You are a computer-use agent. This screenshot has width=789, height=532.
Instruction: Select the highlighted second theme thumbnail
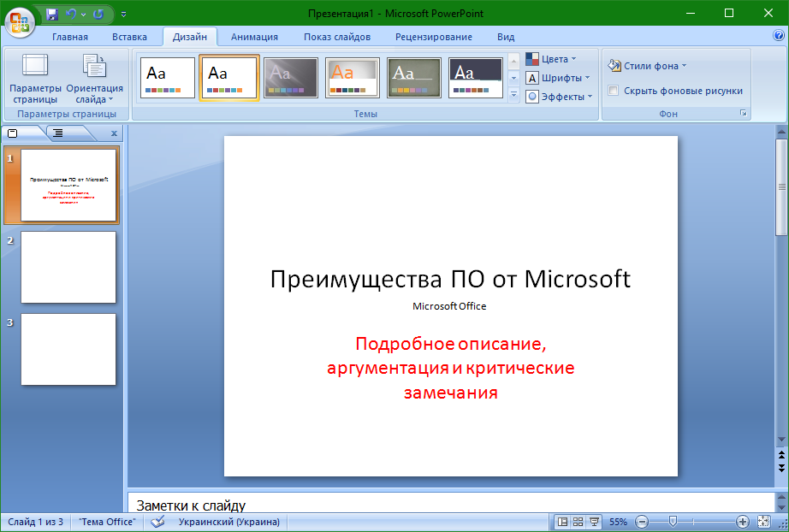click(229, 78)
